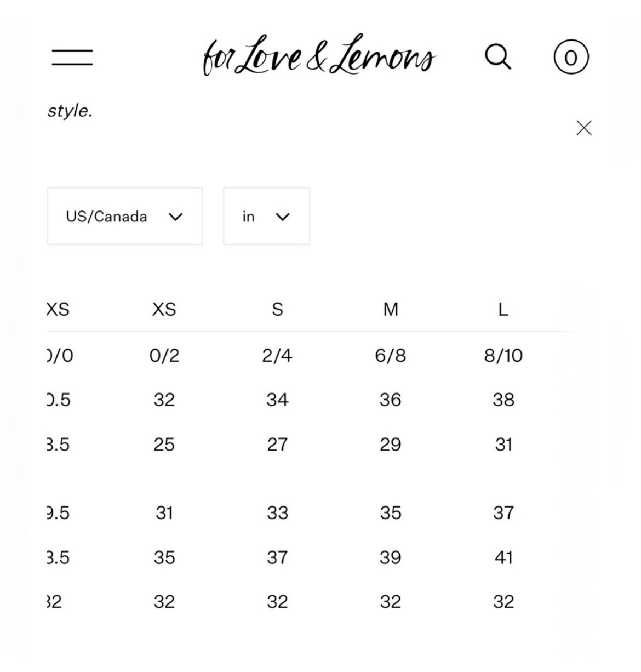Go to For Love & Lemons homepage logo
641x672 pixels.
tap(319, 56)
